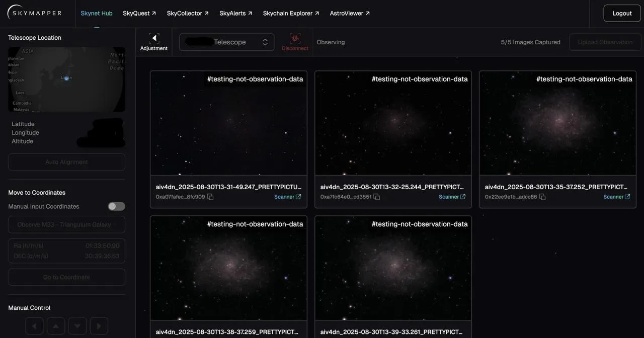Click the Go to Coordinate button
This screenshot has width=644, height=338.
(66, 277)
